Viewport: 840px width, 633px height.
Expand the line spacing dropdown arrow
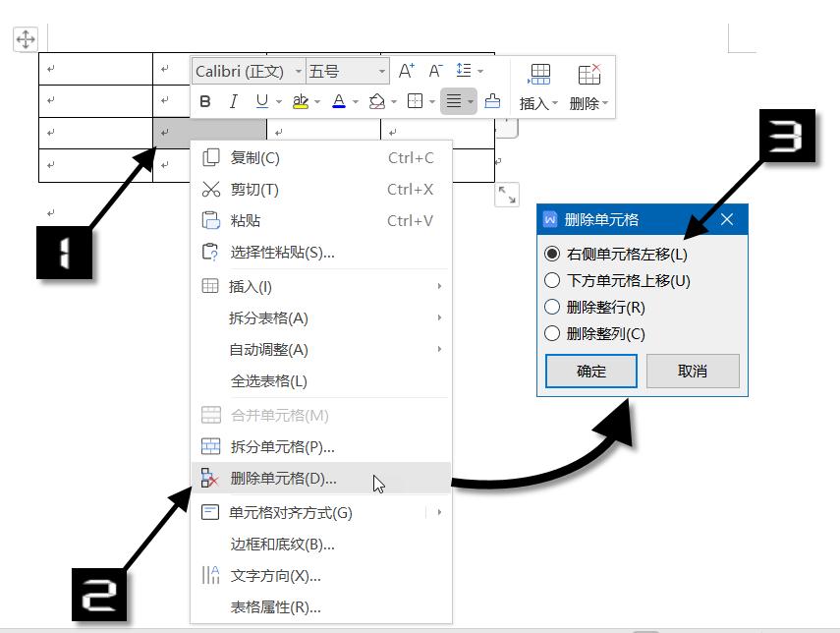pos(479,71)
